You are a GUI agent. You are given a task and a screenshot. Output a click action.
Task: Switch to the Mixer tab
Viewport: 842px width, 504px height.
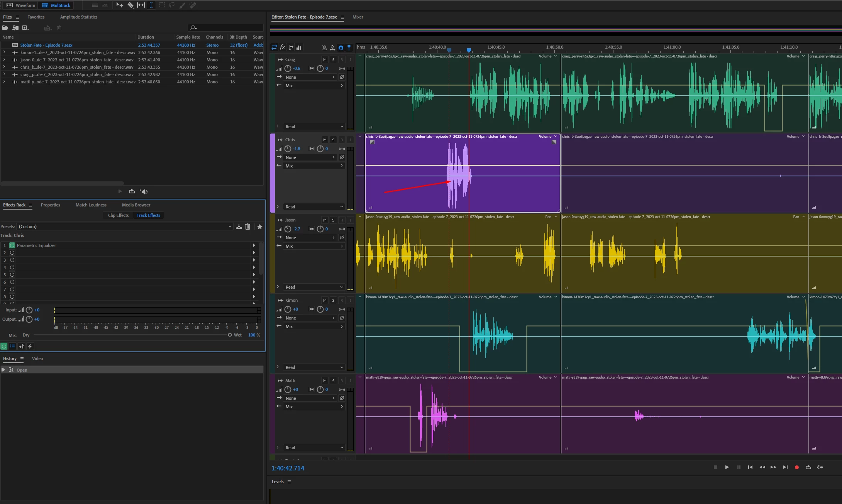(357, 17)
